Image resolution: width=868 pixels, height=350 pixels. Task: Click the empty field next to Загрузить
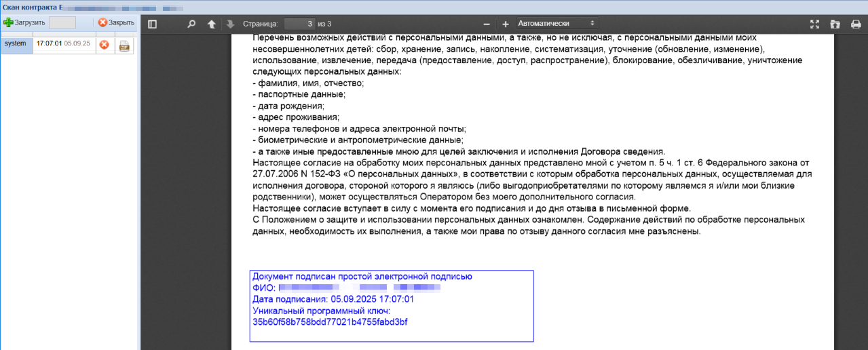pyautogui.click(x=62, y=22)
